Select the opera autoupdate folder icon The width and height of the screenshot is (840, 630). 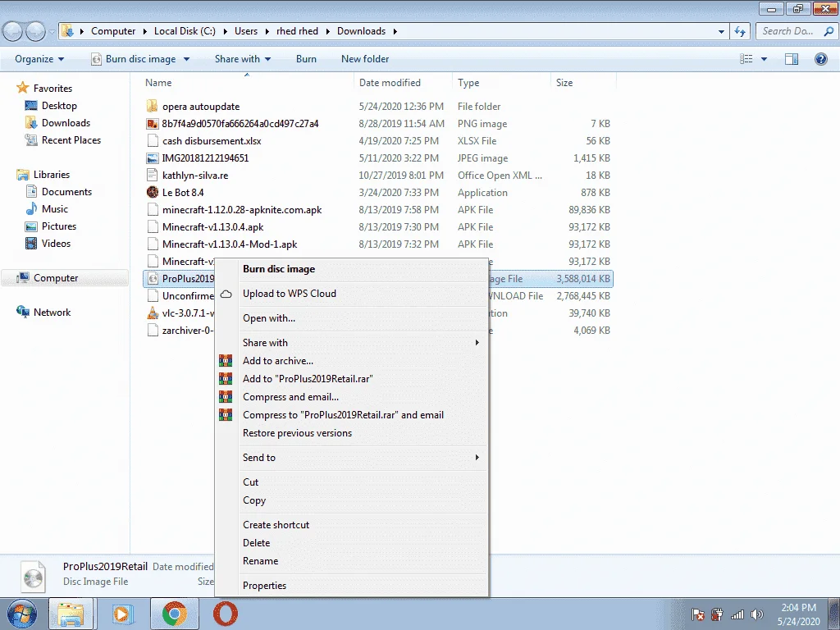[x=152, y=106]
